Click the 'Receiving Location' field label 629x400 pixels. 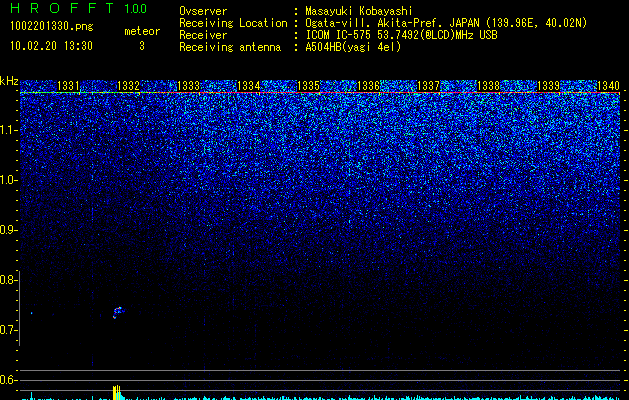click(x=233, y=23)
